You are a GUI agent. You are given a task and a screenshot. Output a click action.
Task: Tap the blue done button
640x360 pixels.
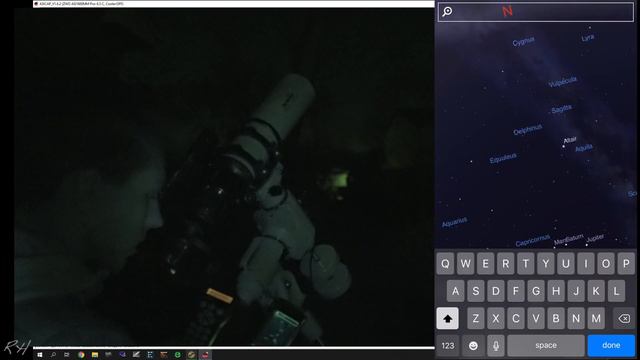tap(611, 346)
